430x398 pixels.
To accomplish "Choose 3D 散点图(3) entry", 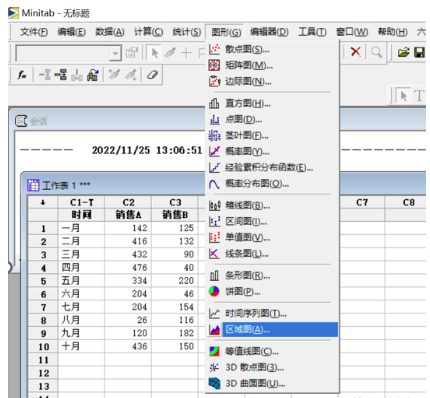I will pos(272,367).
